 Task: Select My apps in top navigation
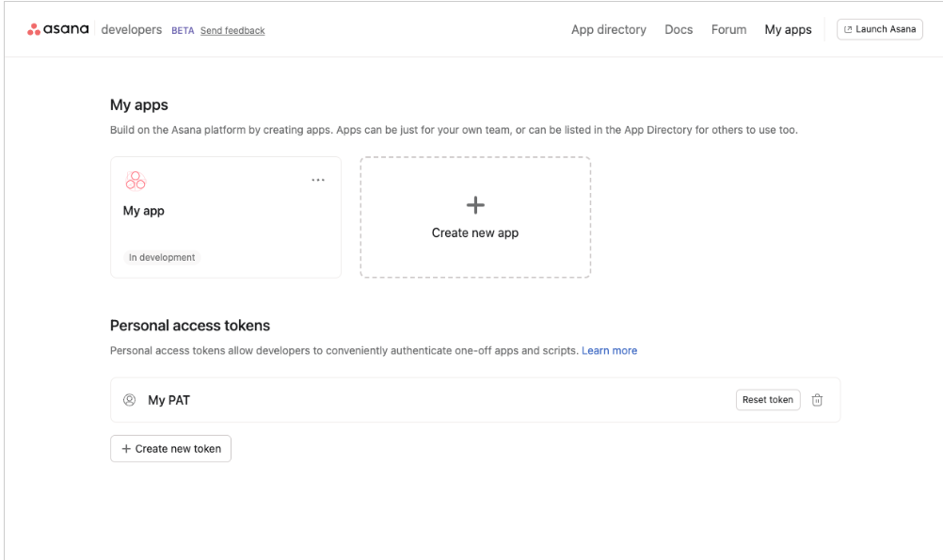[788, 29]
